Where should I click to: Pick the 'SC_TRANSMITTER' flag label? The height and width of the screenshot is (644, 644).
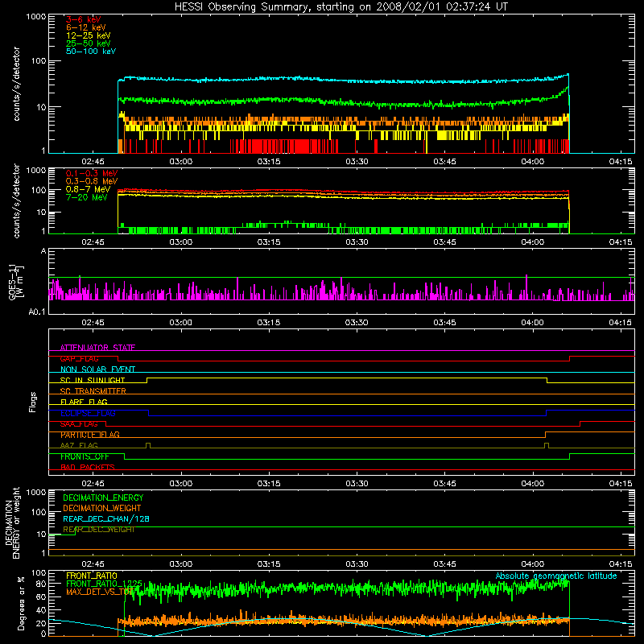93,391
